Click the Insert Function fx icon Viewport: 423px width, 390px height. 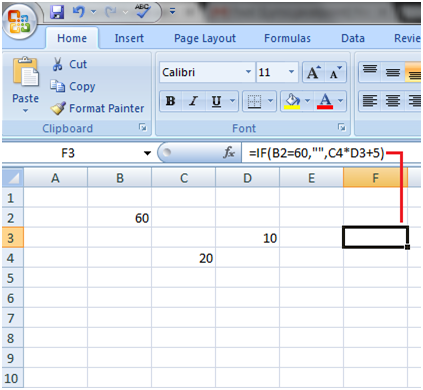[x=229, y=153]
